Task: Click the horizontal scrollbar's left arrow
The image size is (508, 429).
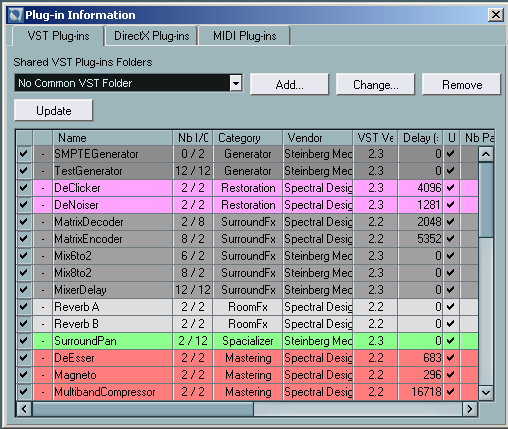Action: click(24, 409)
